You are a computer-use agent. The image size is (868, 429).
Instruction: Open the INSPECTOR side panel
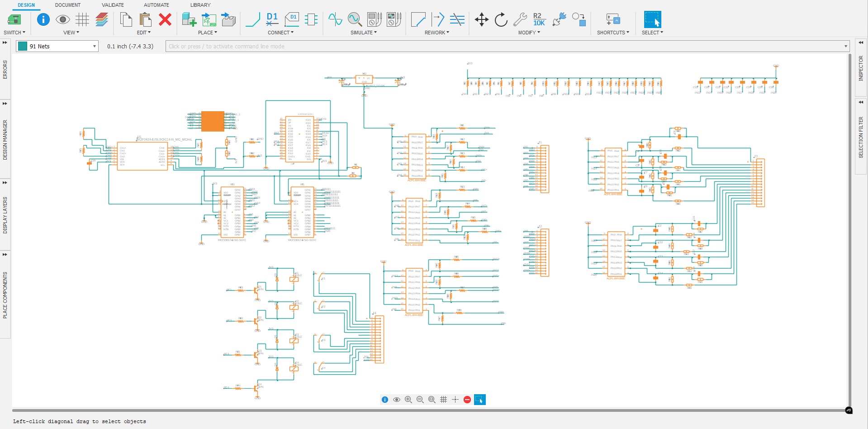[861, 68]
